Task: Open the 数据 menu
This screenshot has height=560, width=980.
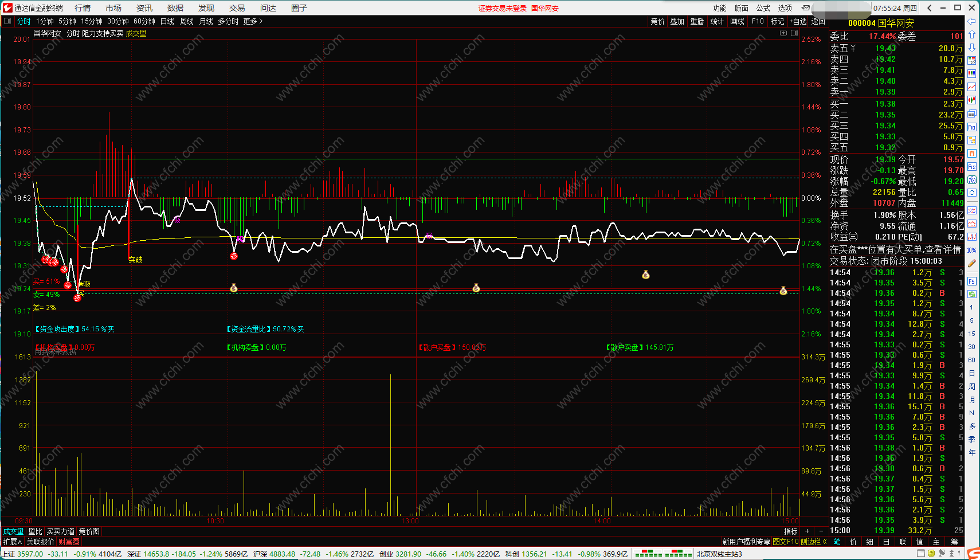Action: coord(175,8)
